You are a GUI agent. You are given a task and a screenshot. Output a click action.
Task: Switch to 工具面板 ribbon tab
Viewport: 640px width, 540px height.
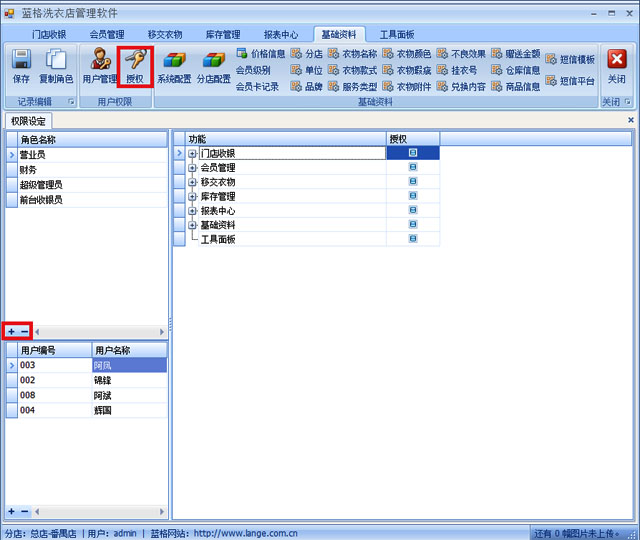coord(397,35)
